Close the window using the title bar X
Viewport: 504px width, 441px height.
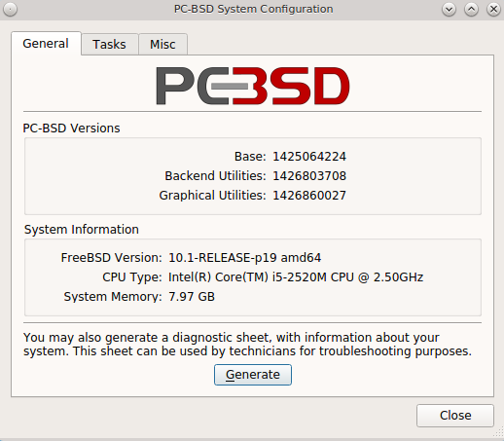click(x=493, y=10)
